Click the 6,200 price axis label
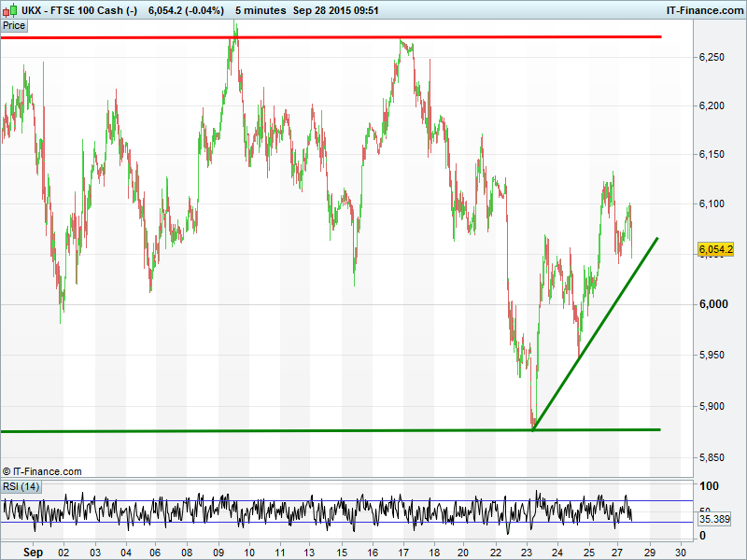747x560 pixels. [x=712, y=105]
